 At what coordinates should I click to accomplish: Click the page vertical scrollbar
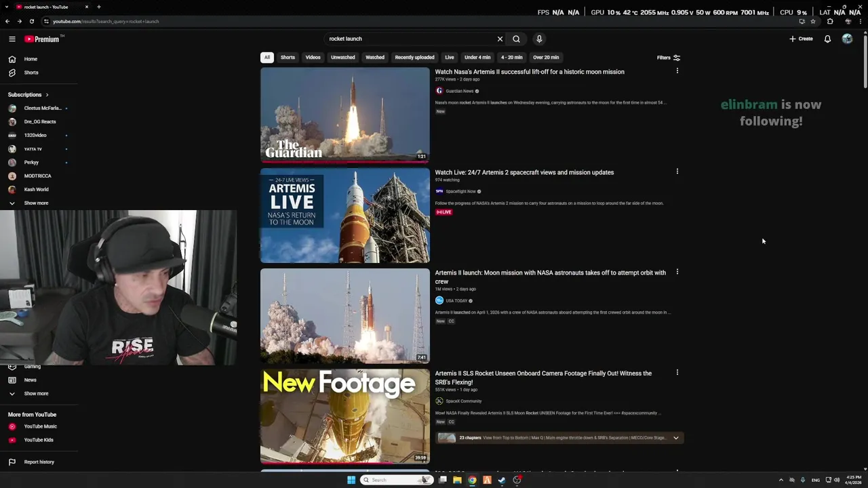865,61
